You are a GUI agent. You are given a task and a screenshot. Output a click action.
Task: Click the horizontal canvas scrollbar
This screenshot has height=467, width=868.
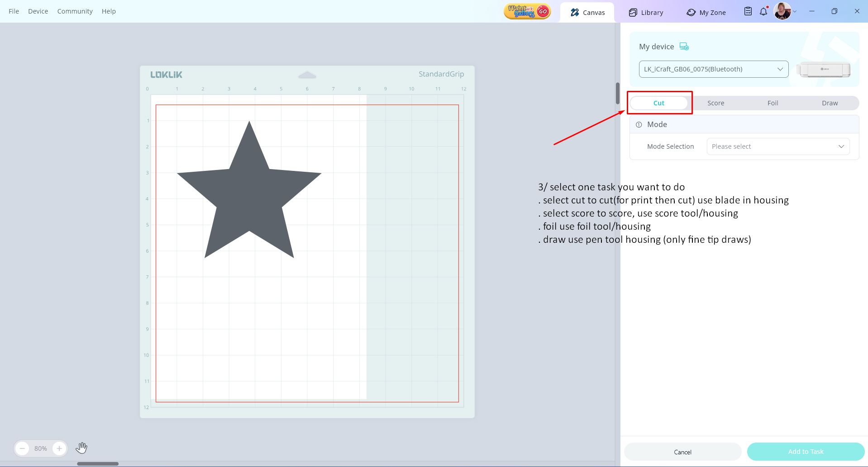tap(98, 464)
